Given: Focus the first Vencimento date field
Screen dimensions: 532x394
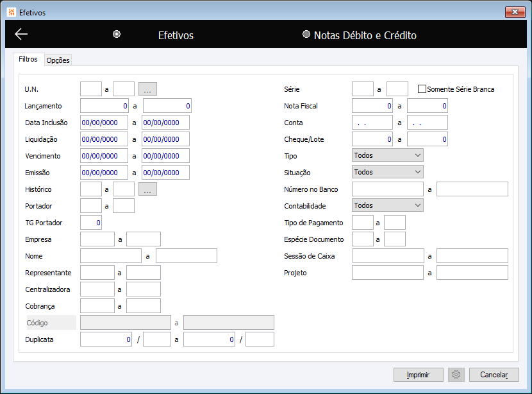Looking at the screenshot, I should click(x=104, y=155).
